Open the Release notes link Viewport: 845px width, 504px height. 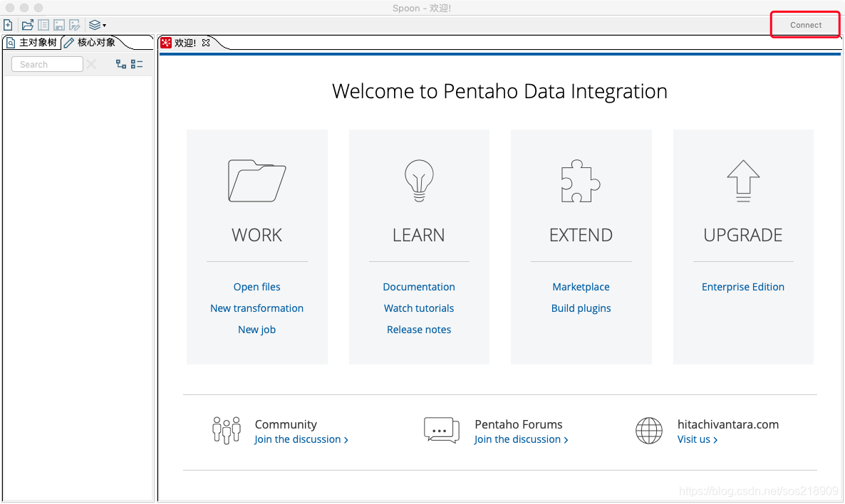click(419, 330)
